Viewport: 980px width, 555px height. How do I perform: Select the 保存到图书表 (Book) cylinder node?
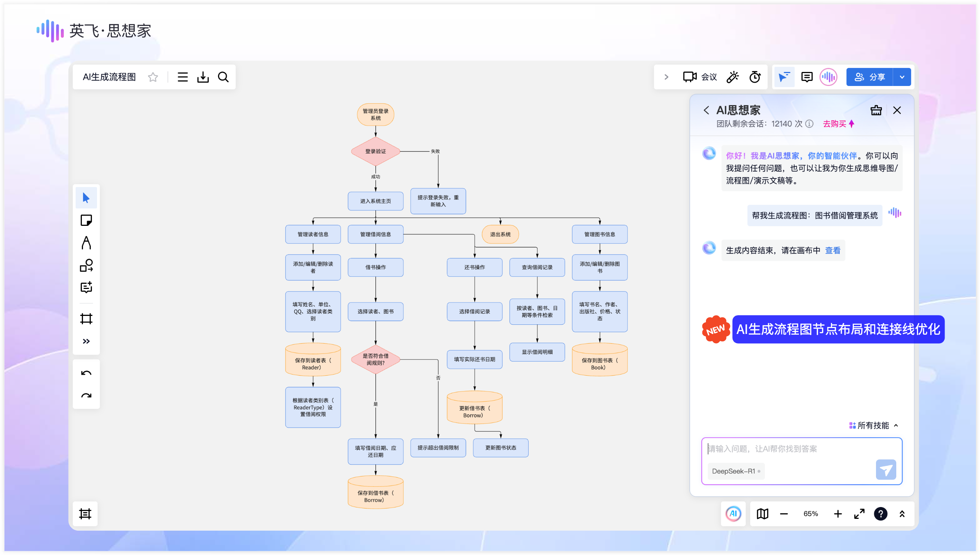599,359
